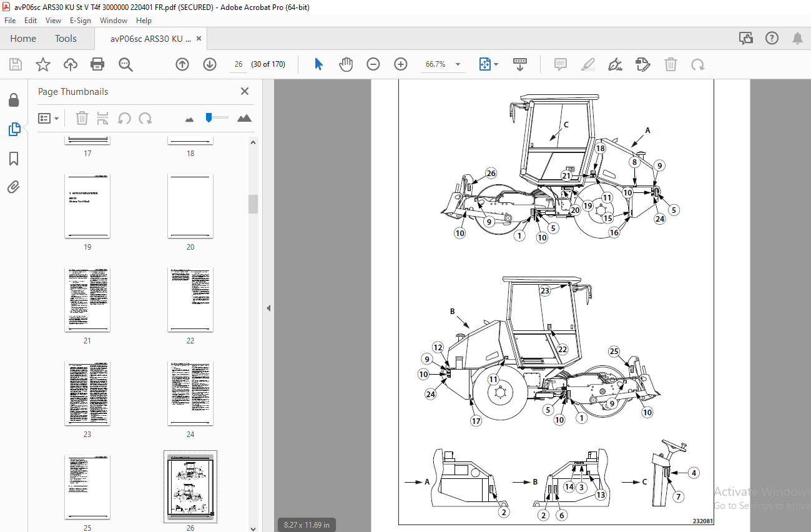Switch to the Home tab
This screenshot has height=532, width=811.
pos(23,39)
